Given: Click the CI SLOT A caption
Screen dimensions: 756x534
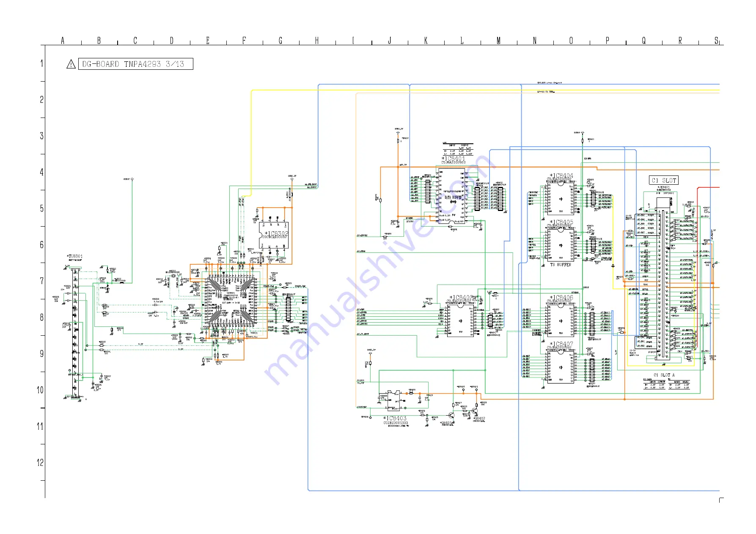Looking at the screenshot, I should [x=664, y=375].
